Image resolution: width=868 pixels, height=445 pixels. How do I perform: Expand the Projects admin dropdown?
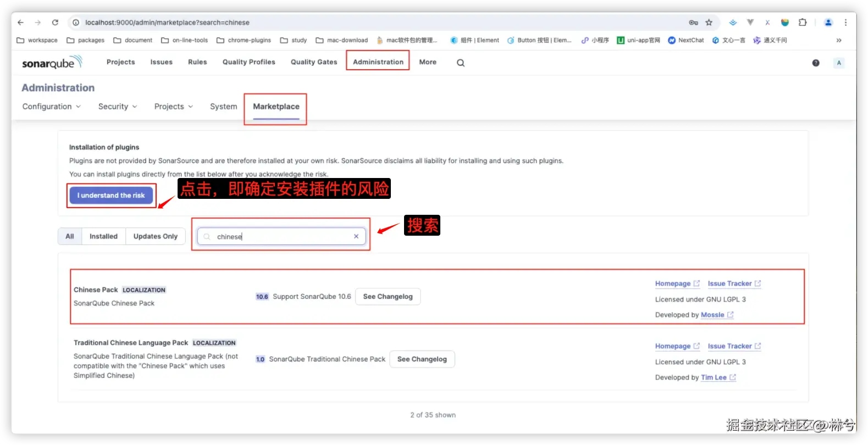(174, 107)
